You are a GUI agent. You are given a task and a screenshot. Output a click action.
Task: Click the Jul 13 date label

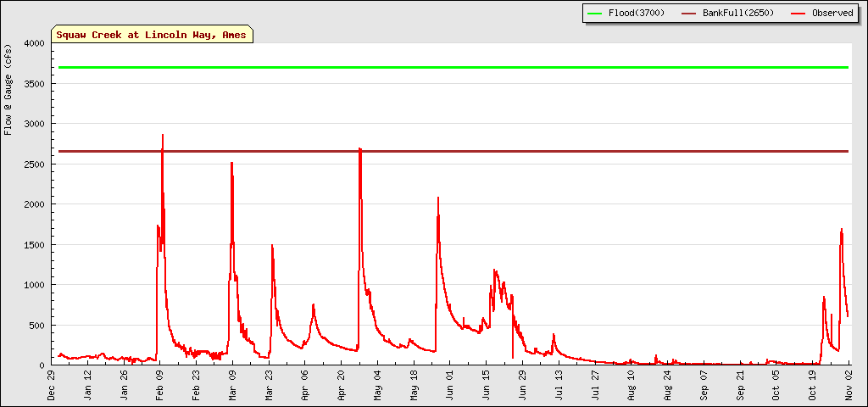click(559, 386)
